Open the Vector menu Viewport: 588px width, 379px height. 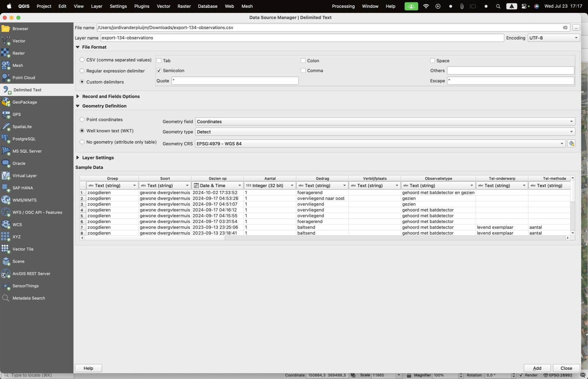click(163, 6)
